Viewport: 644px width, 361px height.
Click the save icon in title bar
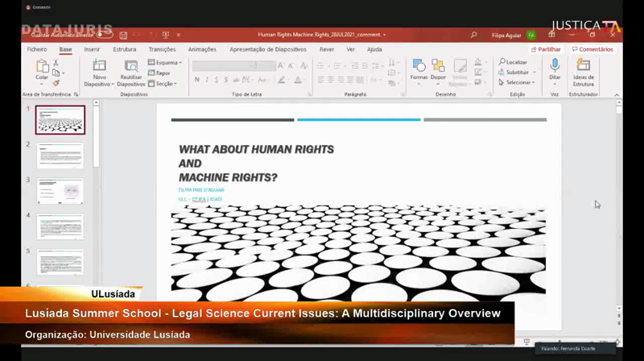[123, 35]
